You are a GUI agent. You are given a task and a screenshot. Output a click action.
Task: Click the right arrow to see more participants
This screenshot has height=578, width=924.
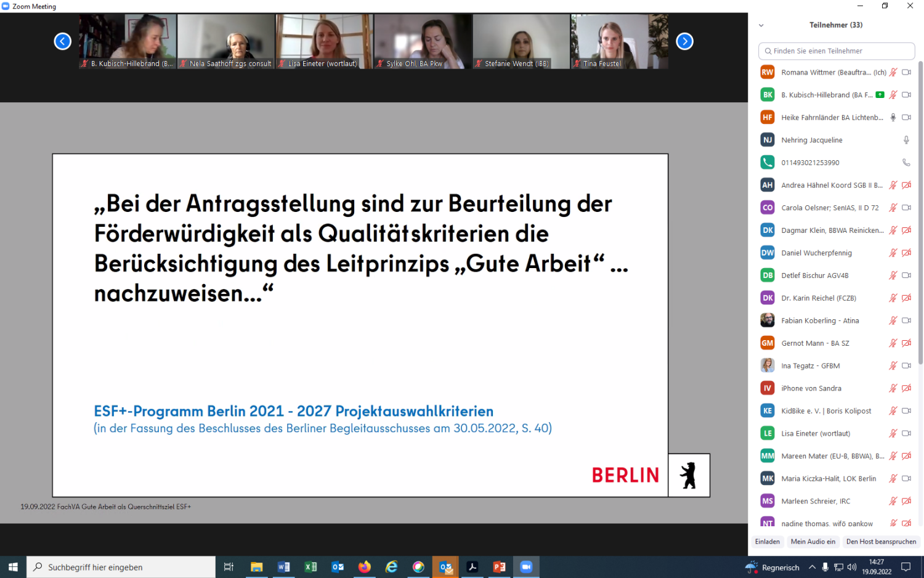pos(684,41)
